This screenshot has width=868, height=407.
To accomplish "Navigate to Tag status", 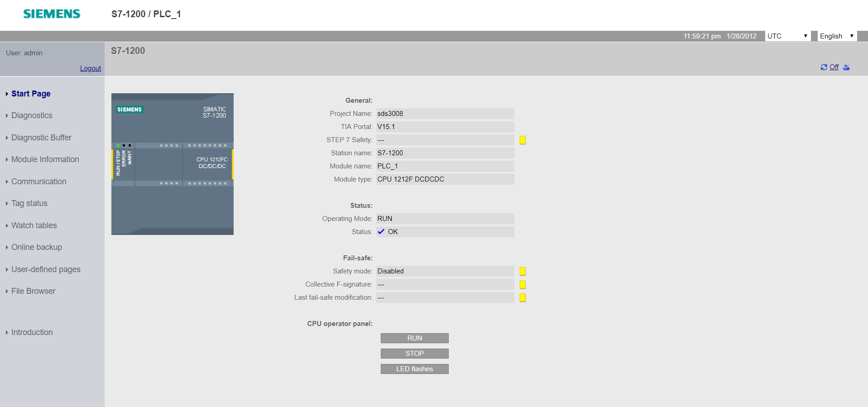I will pos(29,203).
